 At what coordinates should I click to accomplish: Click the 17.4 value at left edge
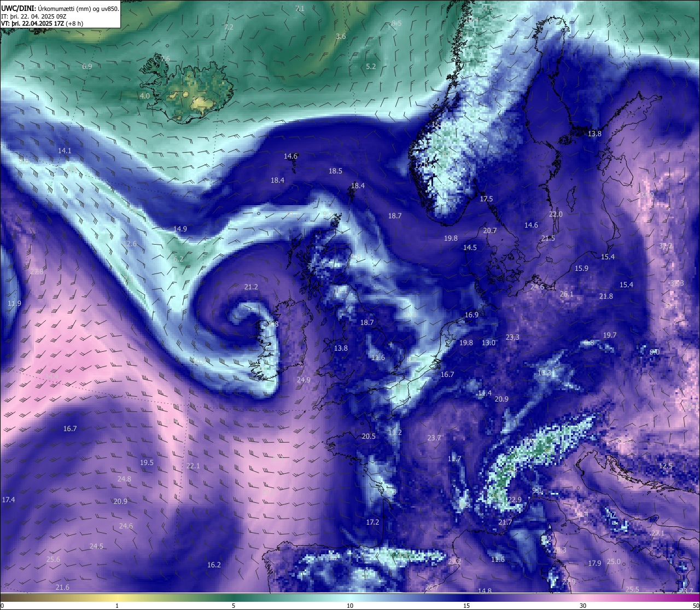[8, 500]
